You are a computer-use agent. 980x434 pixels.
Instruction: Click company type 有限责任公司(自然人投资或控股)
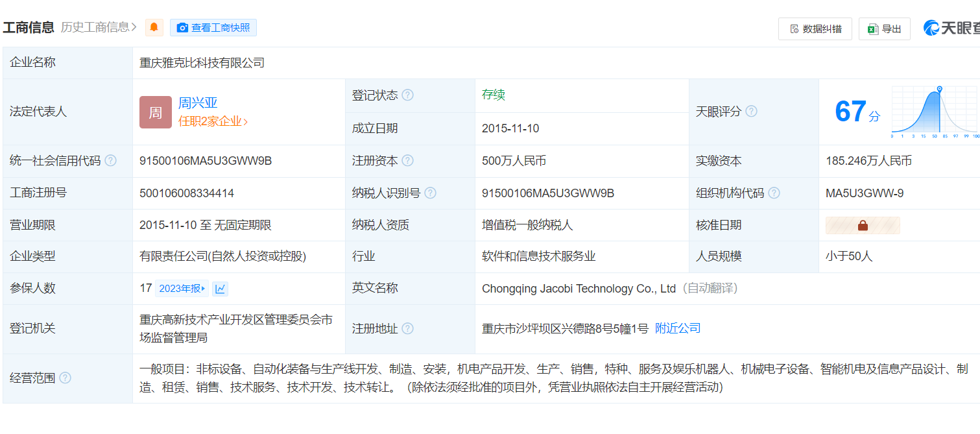coord(222,256)
